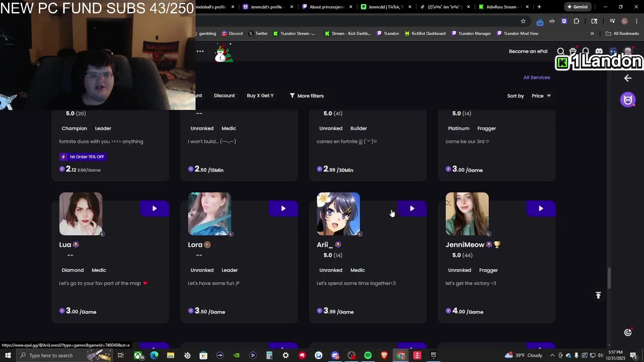Open Epic Games launcher from taskbar
Viewport: 644px width, 362px height.
click(434, 355)
